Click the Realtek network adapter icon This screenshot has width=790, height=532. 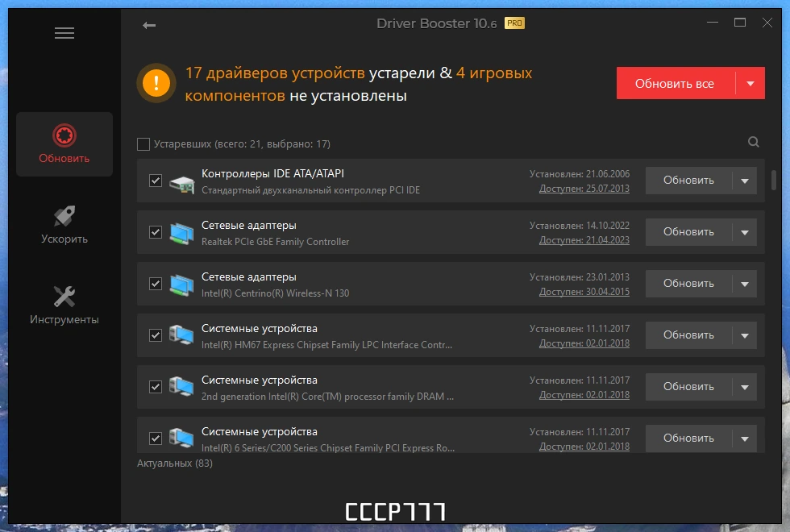pos(182,233)
